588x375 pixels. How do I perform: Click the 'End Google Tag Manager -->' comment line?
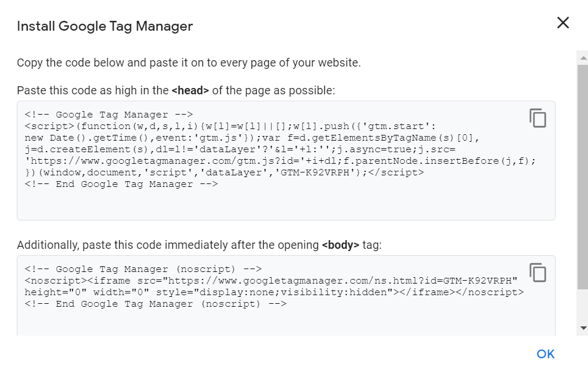[121, 184]
